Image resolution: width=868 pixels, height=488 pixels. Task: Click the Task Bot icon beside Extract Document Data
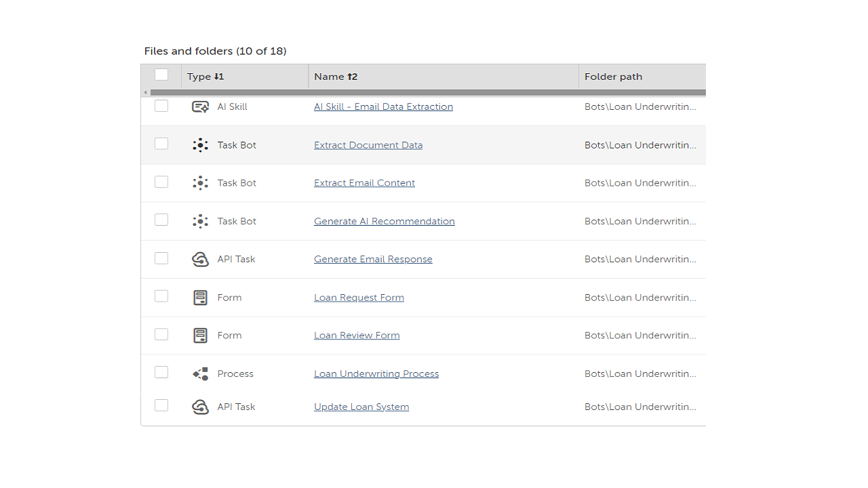(x=200, y=145)
